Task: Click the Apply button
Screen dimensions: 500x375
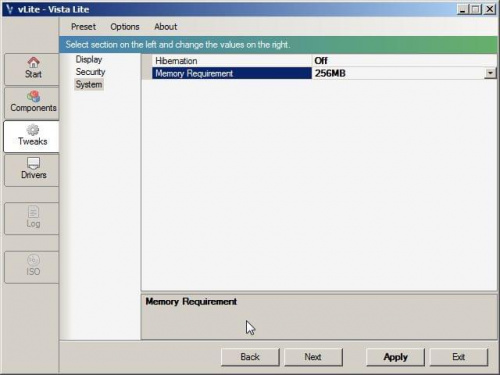Action: [395, 357]
